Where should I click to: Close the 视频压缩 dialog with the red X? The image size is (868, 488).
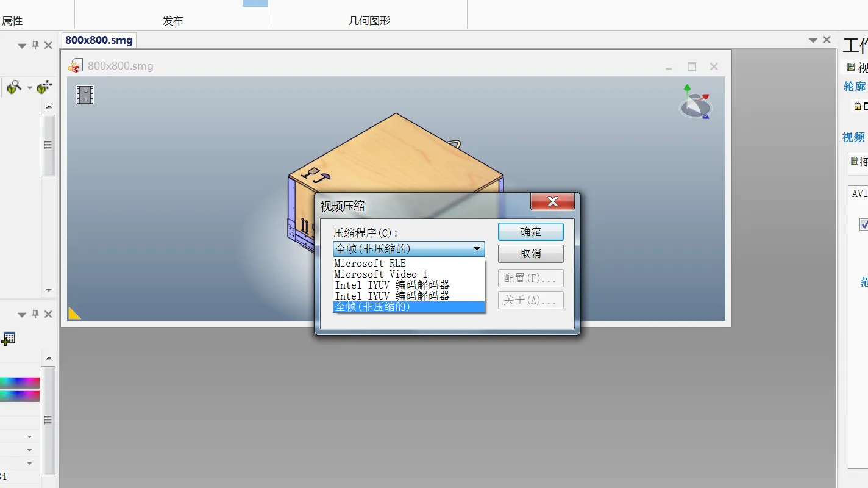(552, 201)
